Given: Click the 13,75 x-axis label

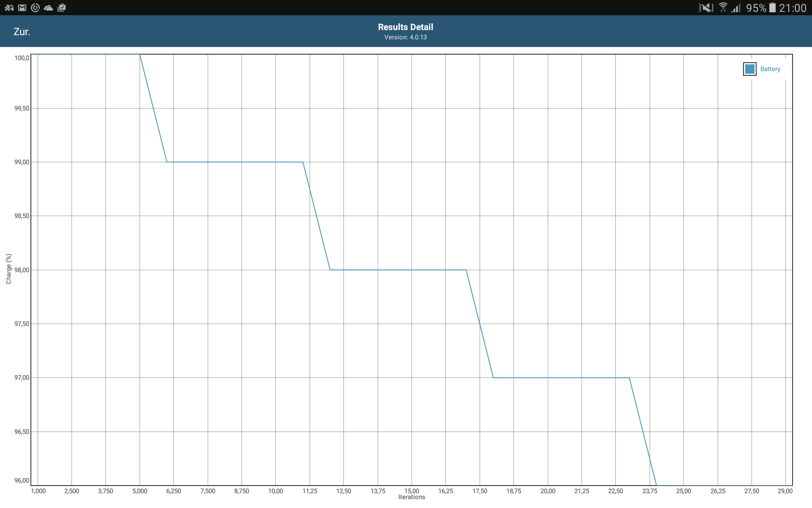Looking at the screenshot, I should [378, 491].
